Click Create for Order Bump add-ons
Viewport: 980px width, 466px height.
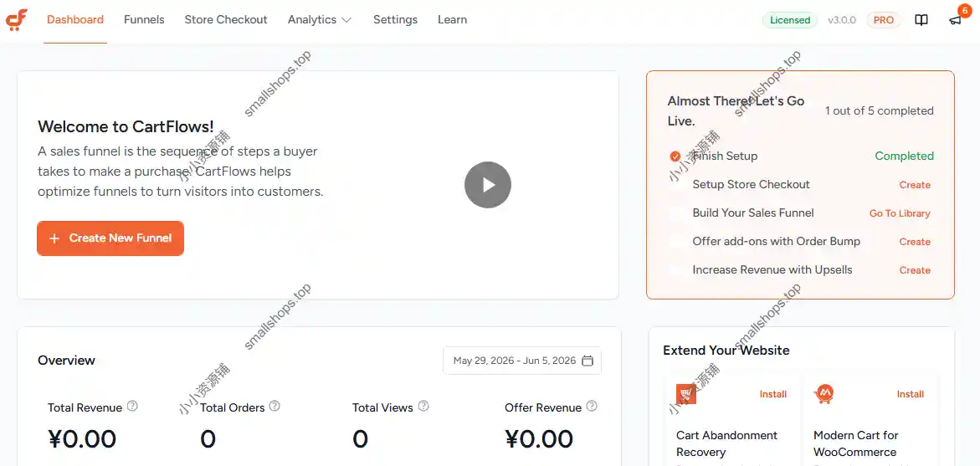pyautogui.click(x=915, y=242)
